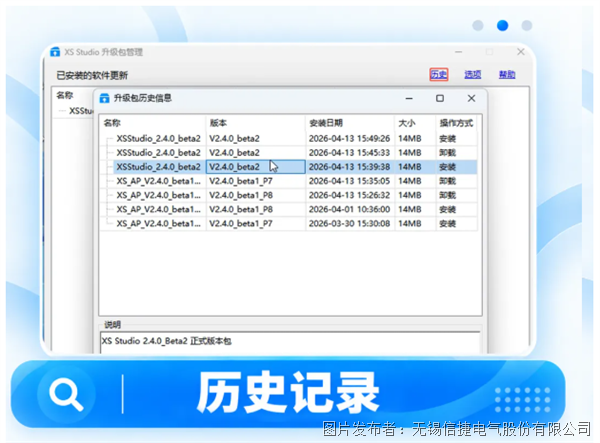This screenshot has height=443, width=600.
Task: Open the 历史 link in upgrade manager
Action: pyautogui.click(x=439, y=74)
